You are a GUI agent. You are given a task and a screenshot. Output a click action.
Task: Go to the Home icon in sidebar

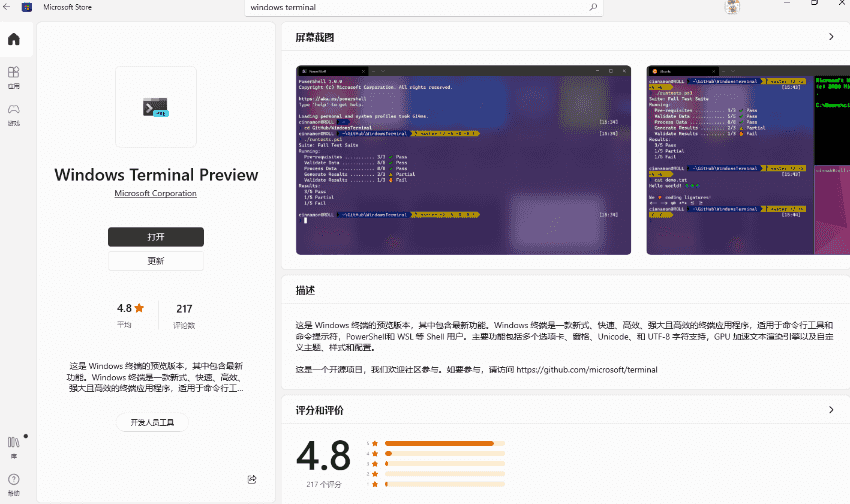14,40
